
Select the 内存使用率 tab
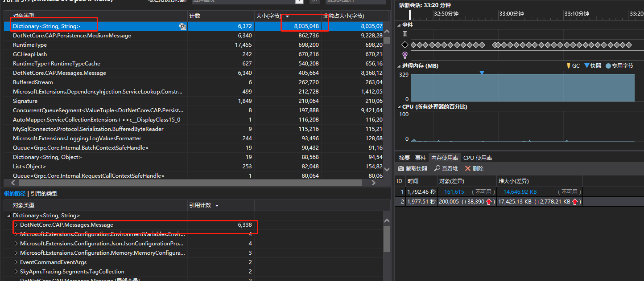coord(444,158)
